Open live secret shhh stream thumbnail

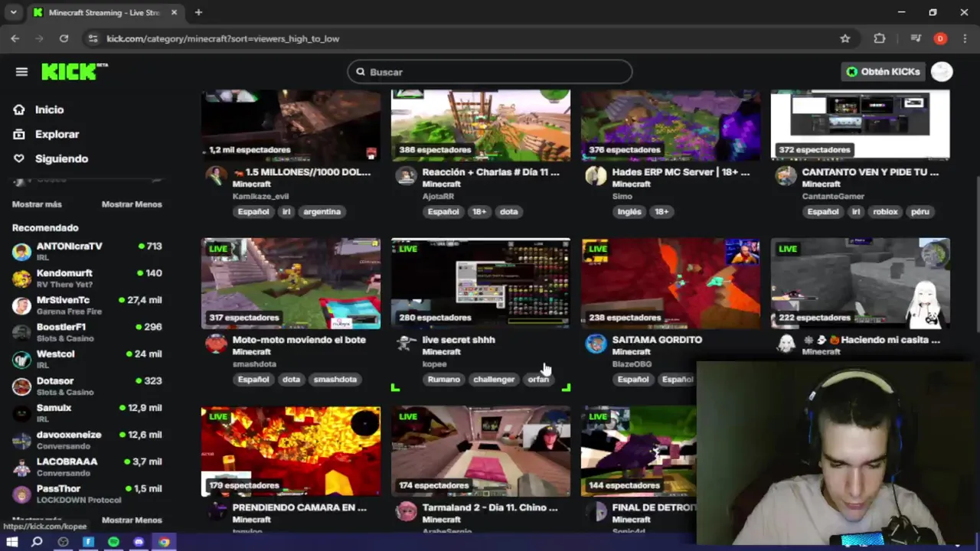[x=481, y=283]
